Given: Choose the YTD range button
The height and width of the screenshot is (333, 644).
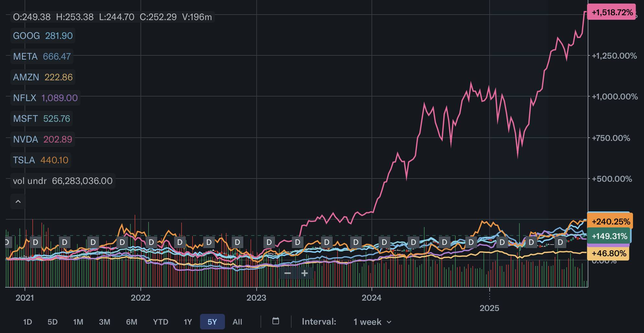Looking at the screenshot, I should coord(161,322).
